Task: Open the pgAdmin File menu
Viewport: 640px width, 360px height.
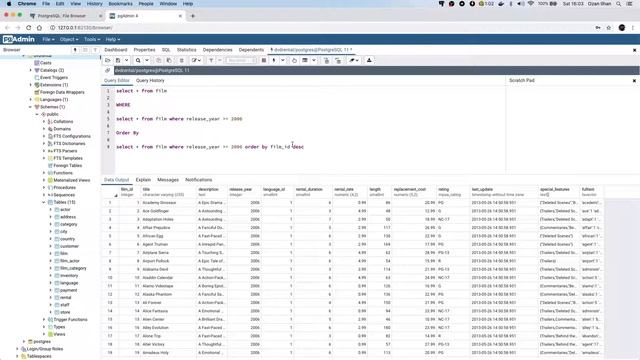Action: point(48,40)
